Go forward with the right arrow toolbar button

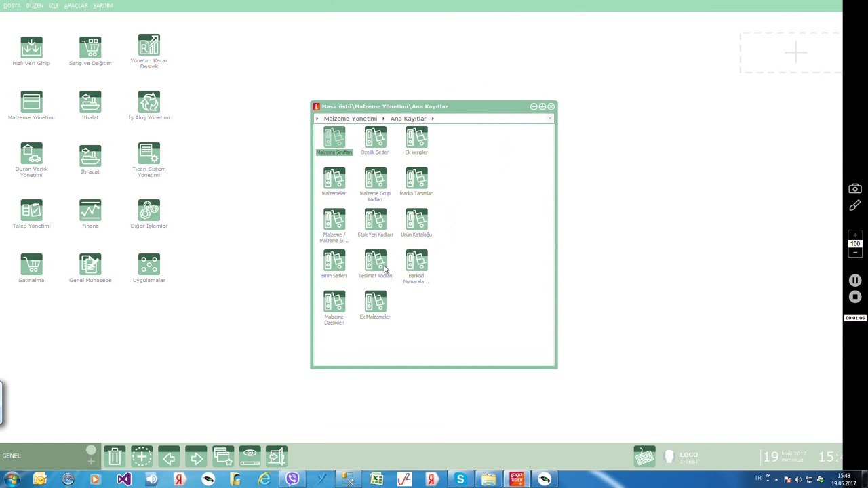(x=196, y=456)
